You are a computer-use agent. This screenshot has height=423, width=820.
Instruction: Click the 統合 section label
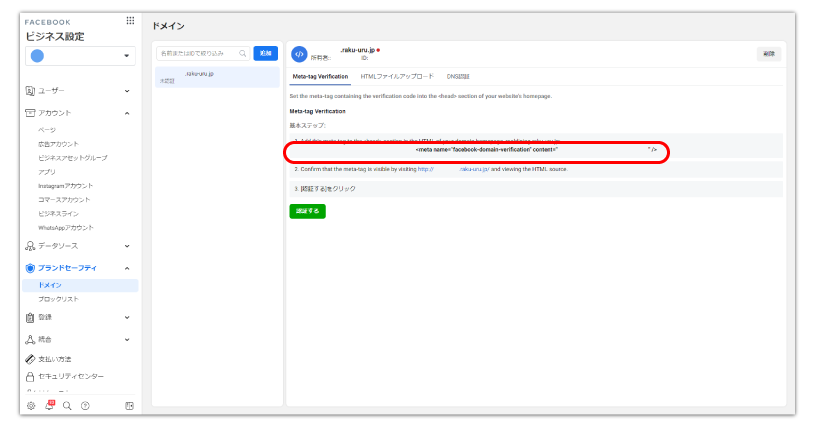pyautogui.click(x=45, y=340)
